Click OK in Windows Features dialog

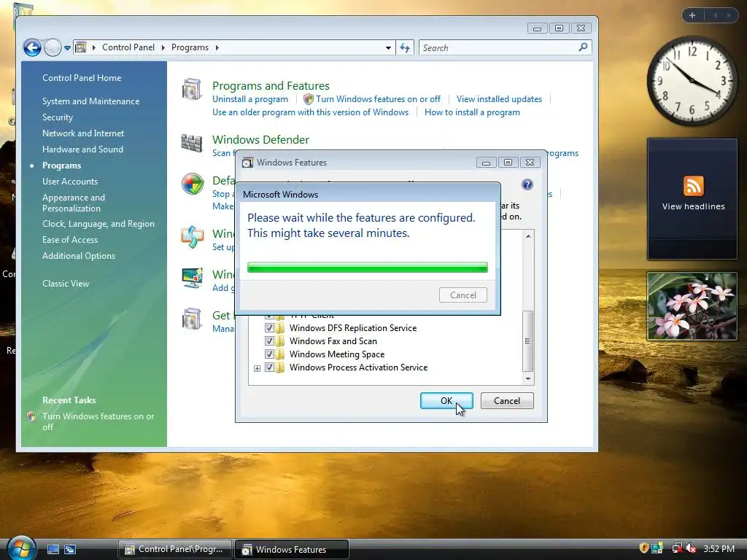click(446, 400)
